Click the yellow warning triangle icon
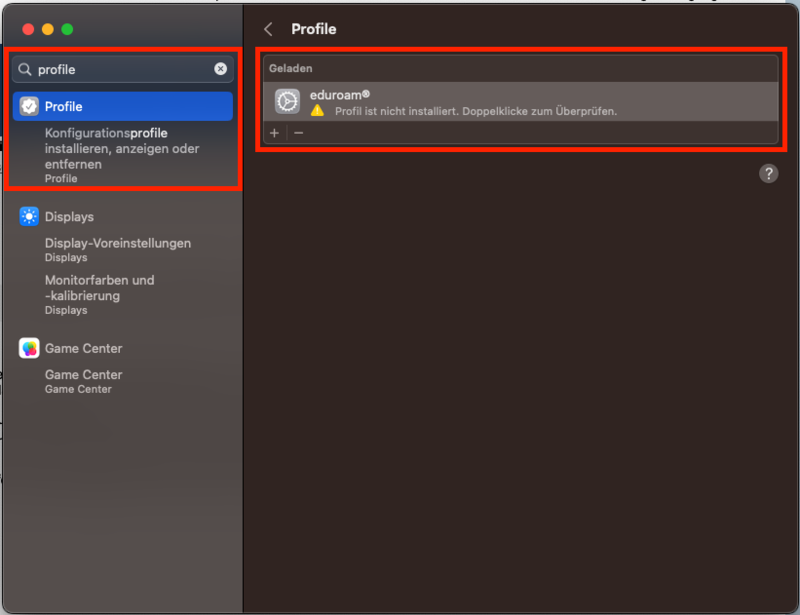 tap(317, 110)
